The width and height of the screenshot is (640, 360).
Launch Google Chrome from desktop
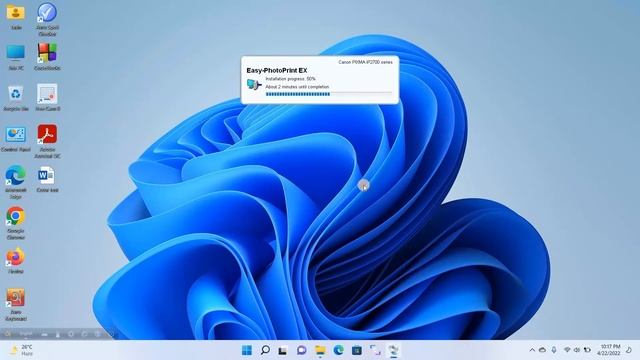click(16, 222)
